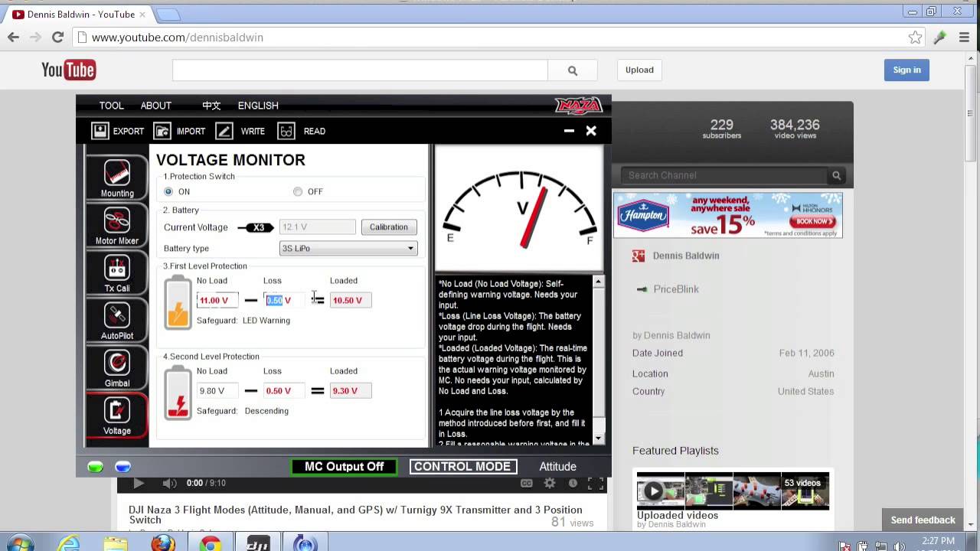Open the Battery type 3S LiPo dropdown
Image resolution: width=980 pixels, height=551 pixels.
[348, 248]
